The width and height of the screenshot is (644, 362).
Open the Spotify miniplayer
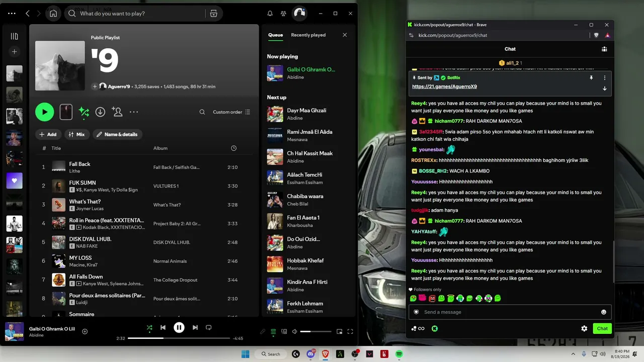[340, 331]
